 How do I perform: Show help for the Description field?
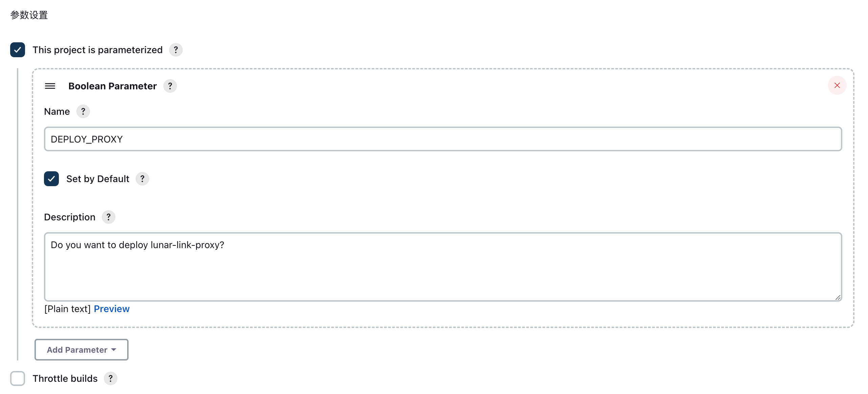point(108,217)
